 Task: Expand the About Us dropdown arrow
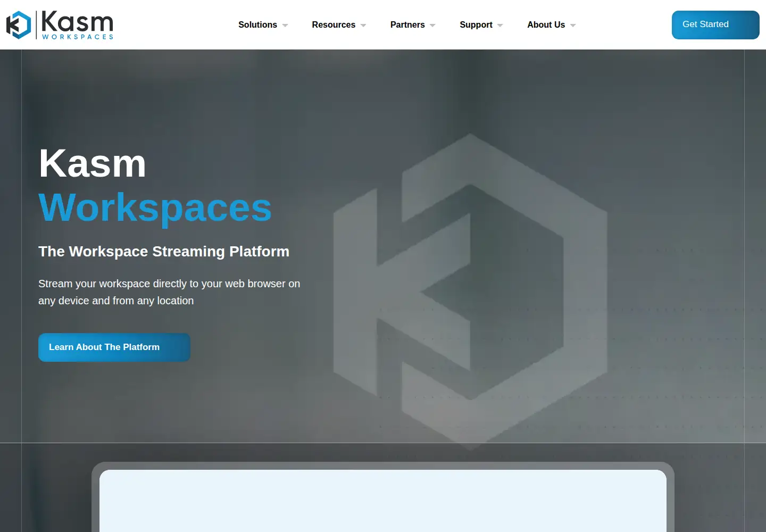pos(573,26)
